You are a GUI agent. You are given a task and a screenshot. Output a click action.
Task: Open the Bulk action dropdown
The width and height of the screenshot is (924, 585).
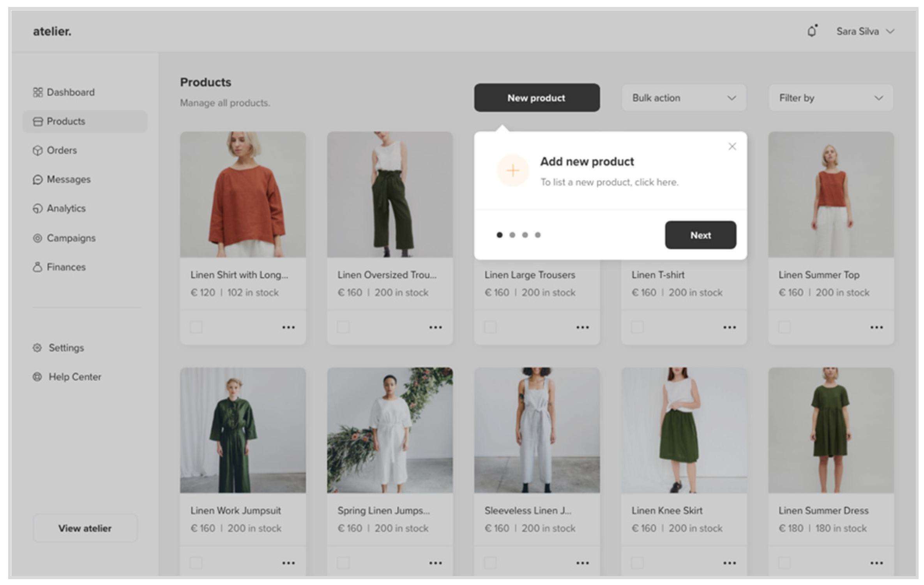pos(684,98)
